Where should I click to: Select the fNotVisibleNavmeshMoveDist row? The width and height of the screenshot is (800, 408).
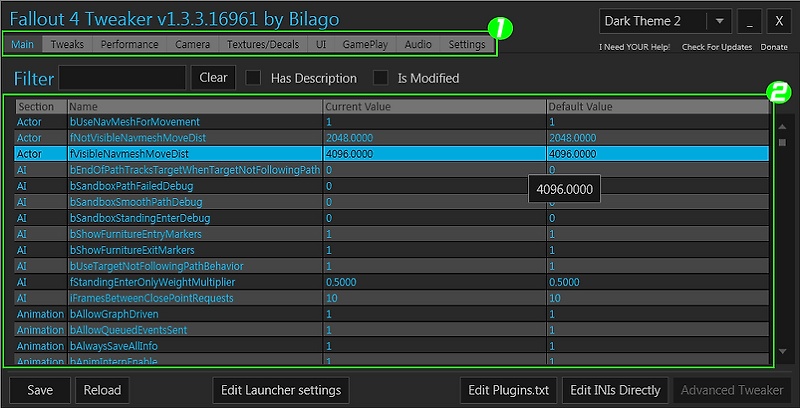[392, 138]
